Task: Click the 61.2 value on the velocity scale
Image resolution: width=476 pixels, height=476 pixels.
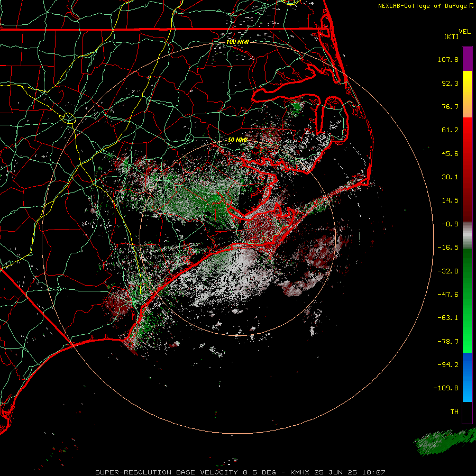Action: tap(450, 130)
